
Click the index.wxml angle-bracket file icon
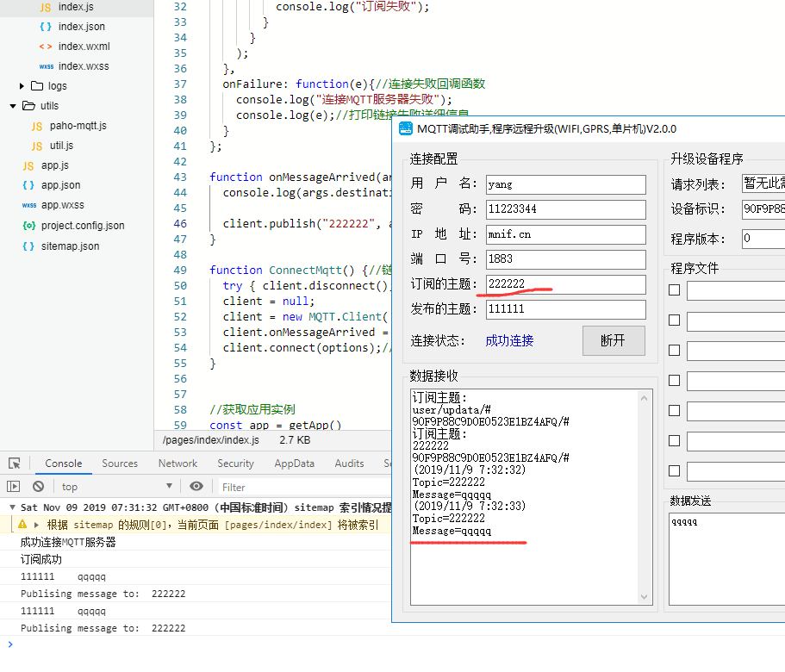pos(46,47)
